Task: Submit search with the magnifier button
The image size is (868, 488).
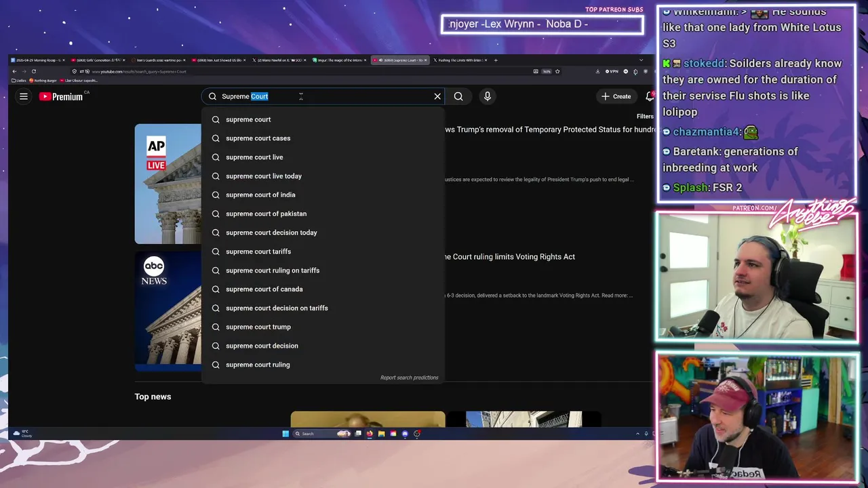Action: [458, 96]
